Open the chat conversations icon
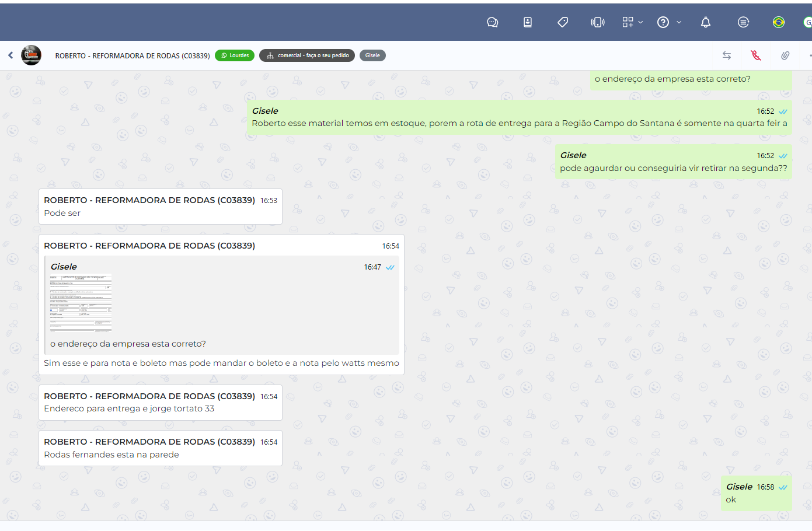Viewport: 812px width, 531px height. pos(493,22)
